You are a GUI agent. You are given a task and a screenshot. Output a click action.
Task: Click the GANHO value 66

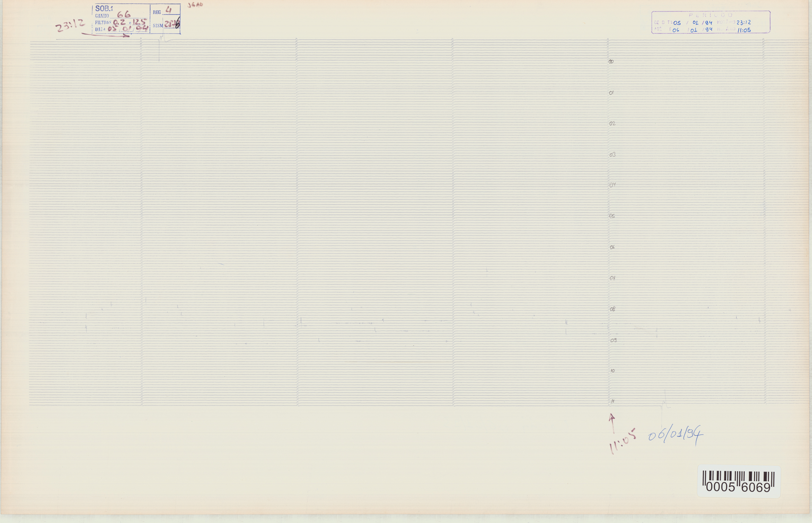(124, 15)
